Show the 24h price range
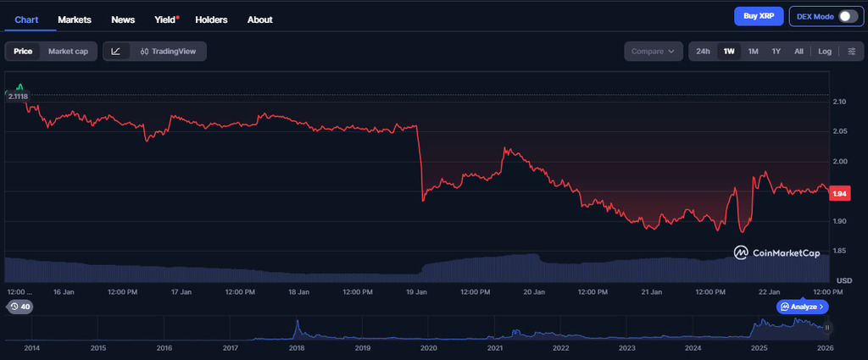 point(703,52)
